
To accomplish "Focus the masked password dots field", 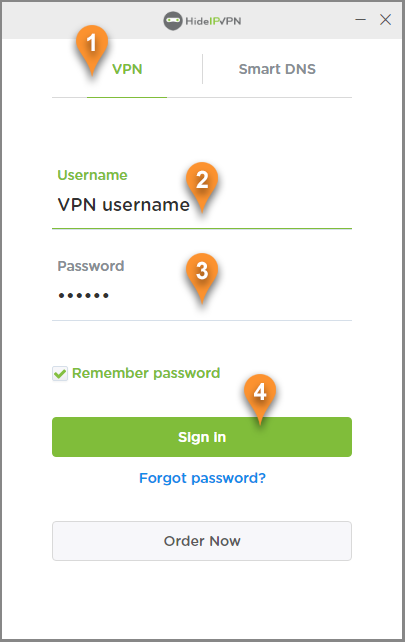I will coord(202,296).
